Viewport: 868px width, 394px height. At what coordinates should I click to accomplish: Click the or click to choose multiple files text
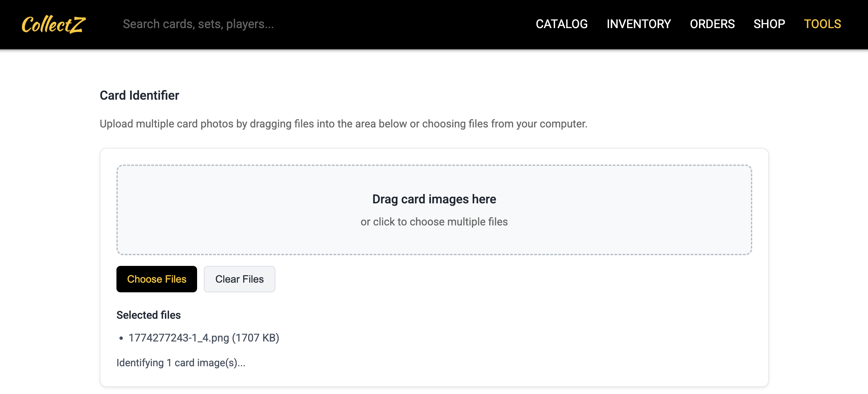(434, 221)
